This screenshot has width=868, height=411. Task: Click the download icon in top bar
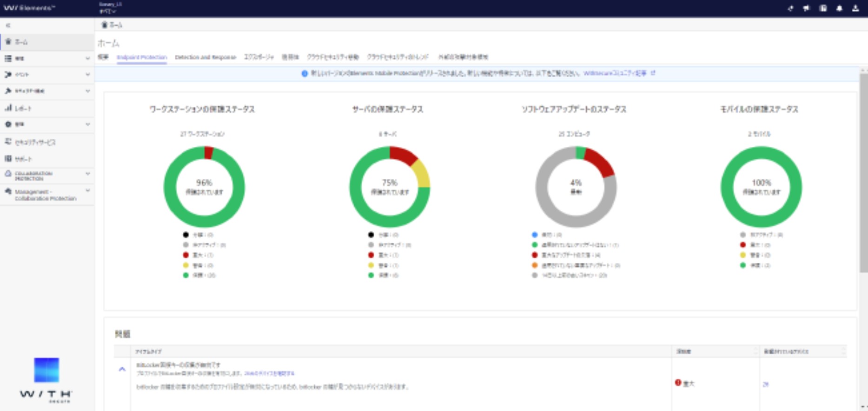pyautogui.click(x=855, y=8)
